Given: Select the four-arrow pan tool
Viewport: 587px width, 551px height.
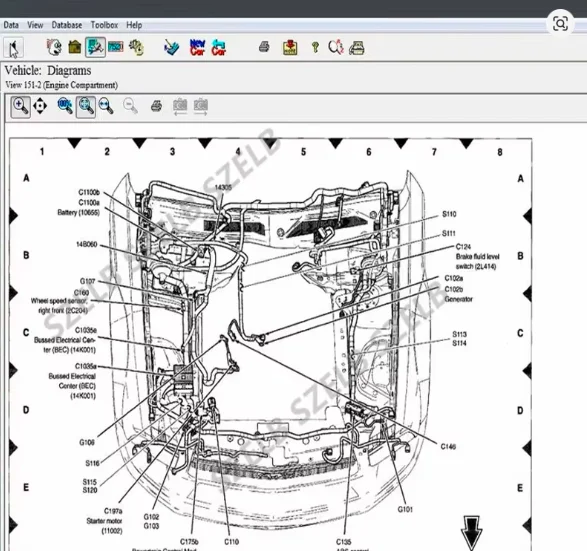Looking at the screenshot, I should tap(40, 106).
